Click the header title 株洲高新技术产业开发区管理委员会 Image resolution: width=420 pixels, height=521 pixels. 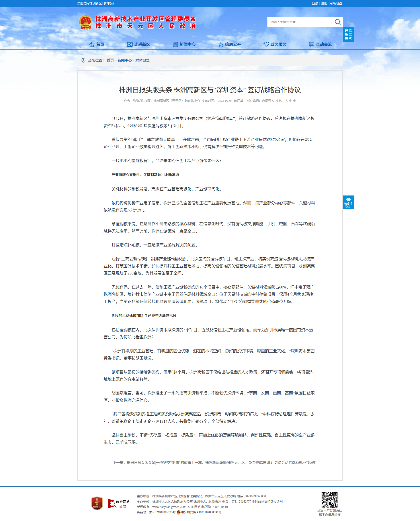145,19
